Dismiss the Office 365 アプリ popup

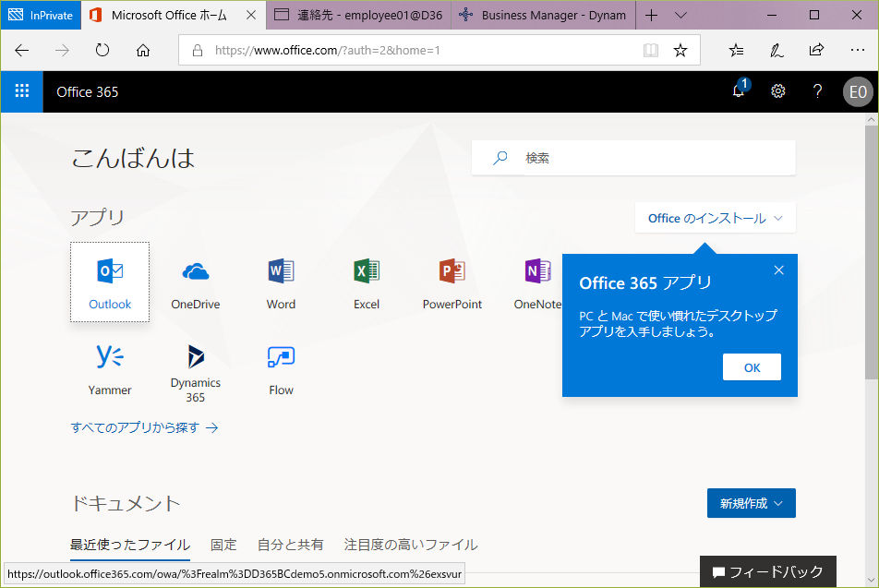click(778, 270)
